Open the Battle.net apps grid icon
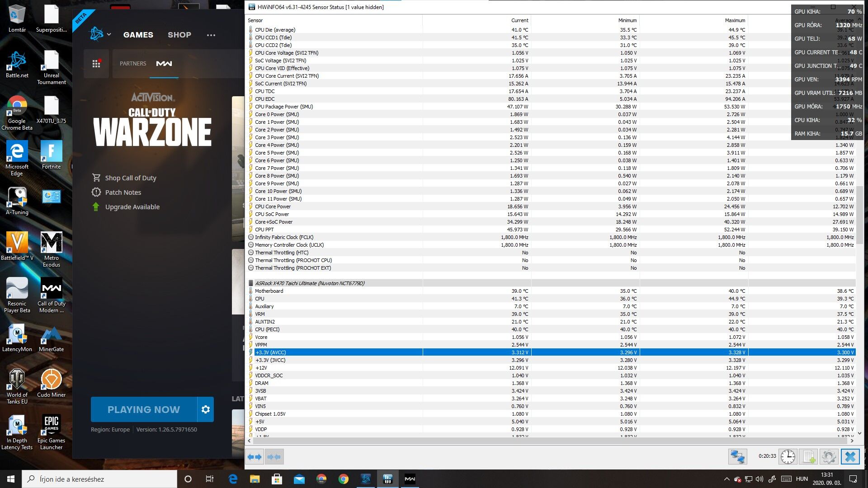The height and width of the screenshot is (488, 868). point(96,64)
